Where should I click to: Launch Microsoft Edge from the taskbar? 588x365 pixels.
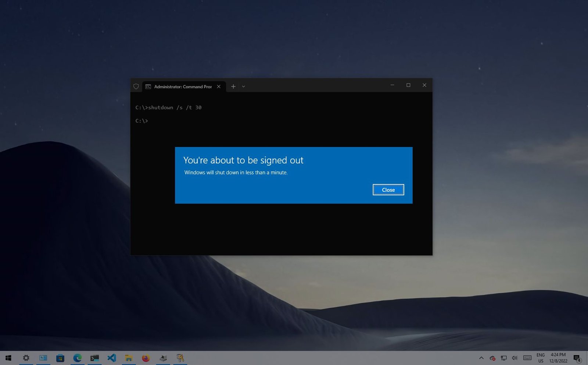(77, 357)
